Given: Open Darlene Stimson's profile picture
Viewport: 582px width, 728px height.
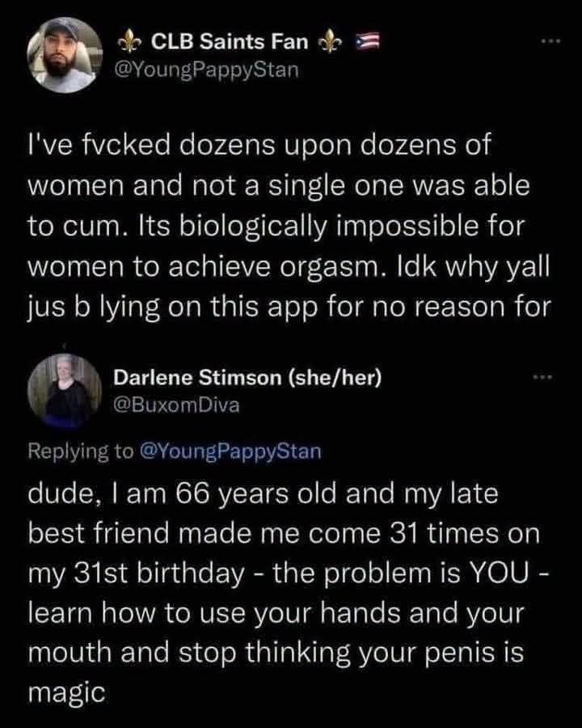Looking at the screenshot, I should [65, 391].
